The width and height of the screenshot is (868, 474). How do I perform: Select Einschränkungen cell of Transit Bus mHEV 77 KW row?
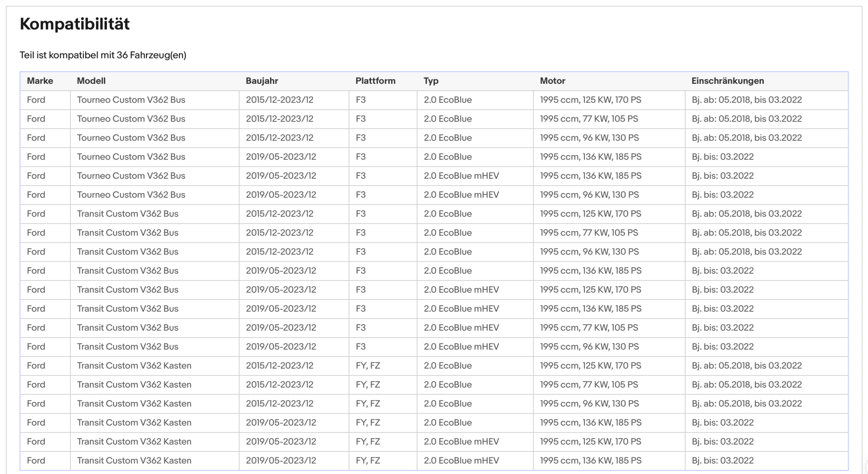tap(767, 328)
